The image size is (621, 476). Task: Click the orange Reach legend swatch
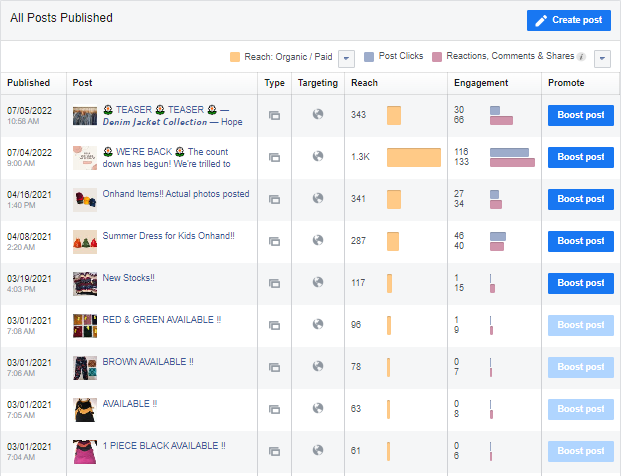pos(235,57)
